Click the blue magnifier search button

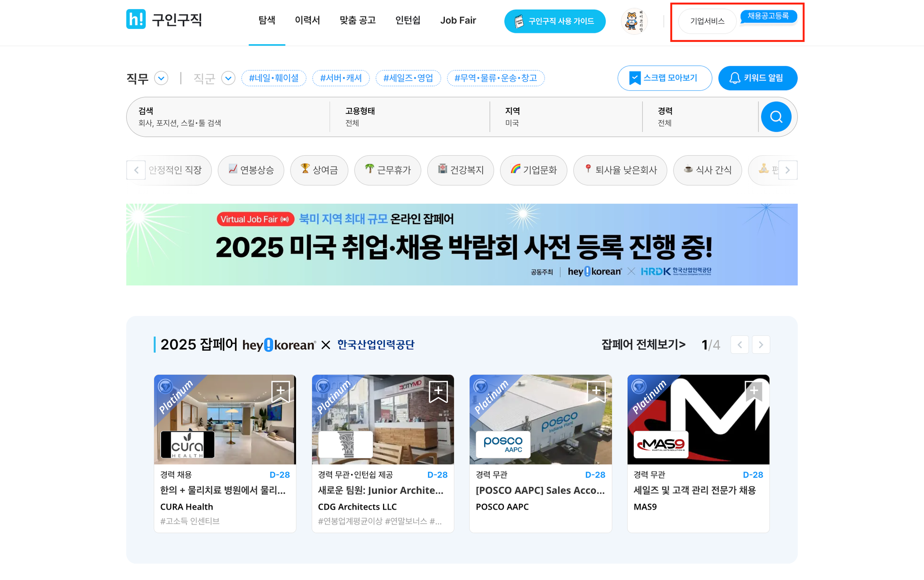click(x=776, y=117)
